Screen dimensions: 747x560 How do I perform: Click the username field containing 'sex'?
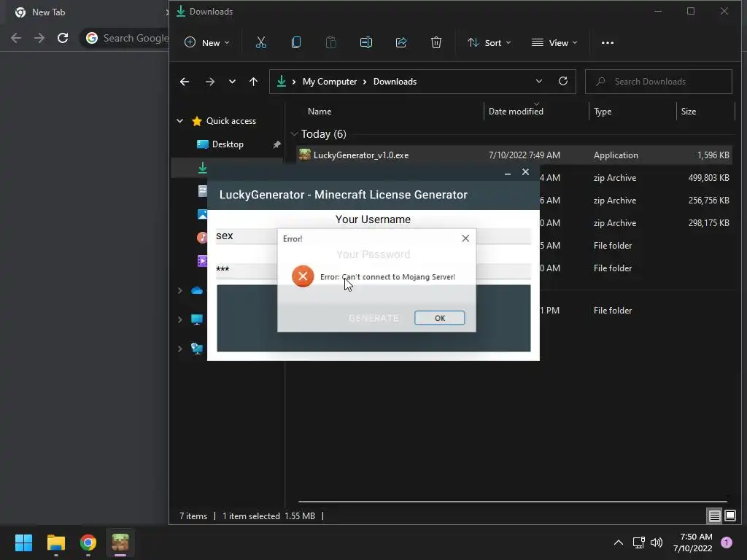pyautogui.click(x=373, y=236)
